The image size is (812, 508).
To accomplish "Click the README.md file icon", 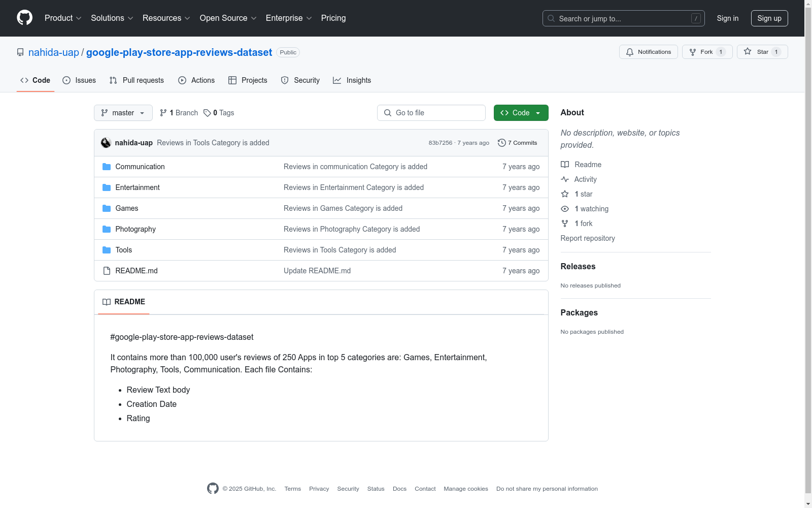I will [x=107, y=271].
